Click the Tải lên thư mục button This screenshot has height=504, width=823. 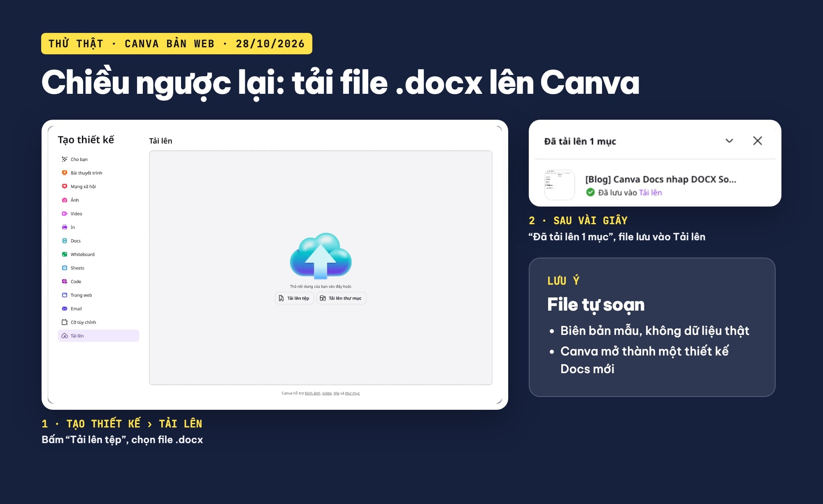click(341, 298)
